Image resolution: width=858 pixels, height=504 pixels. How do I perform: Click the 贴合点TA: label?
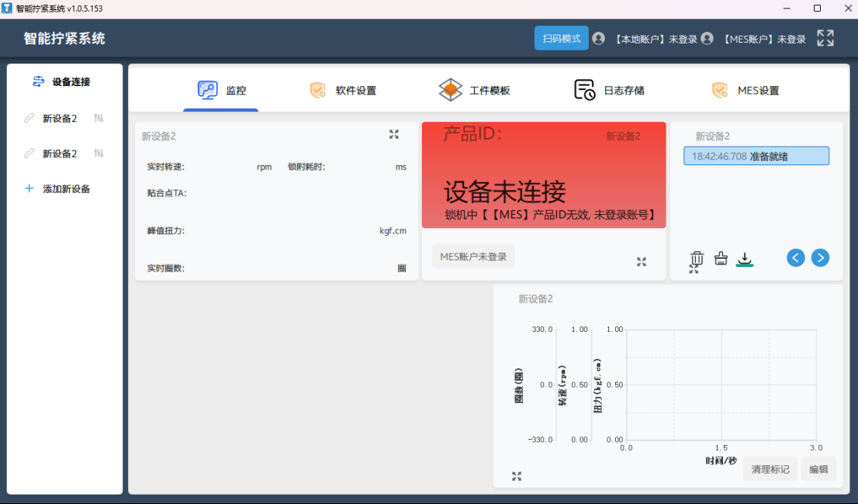click(x=167, y=193)
